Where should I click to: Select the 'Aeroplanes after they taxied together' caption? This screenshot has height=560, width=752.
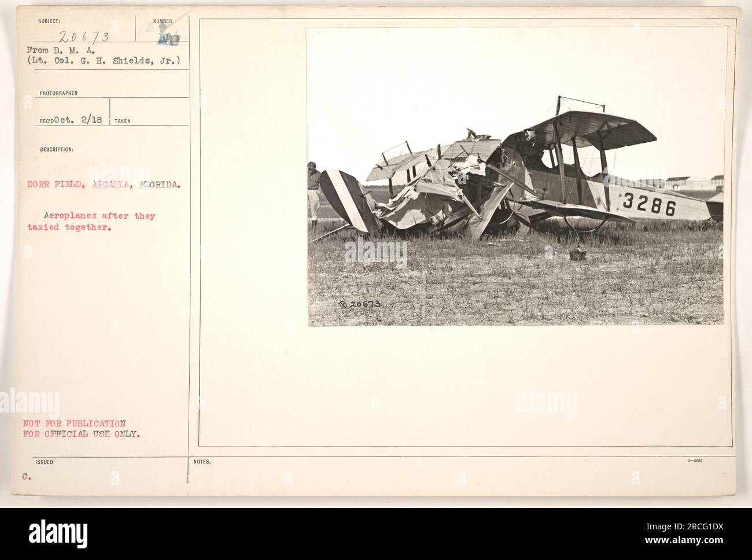pyautogui.click(x=91, y=221)
